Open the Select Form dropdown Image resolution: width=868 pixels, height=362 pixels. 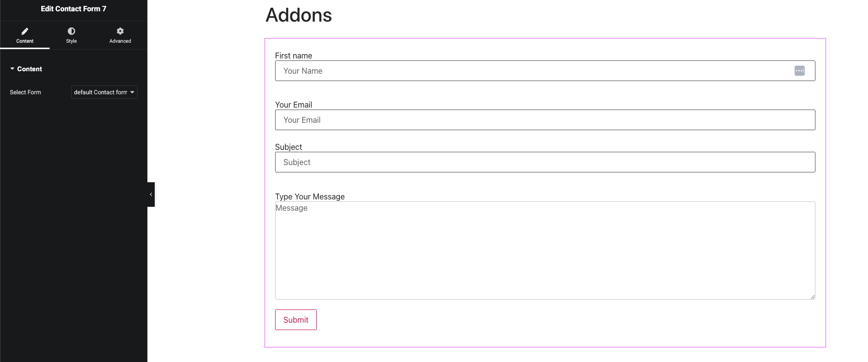click(104, 92)
